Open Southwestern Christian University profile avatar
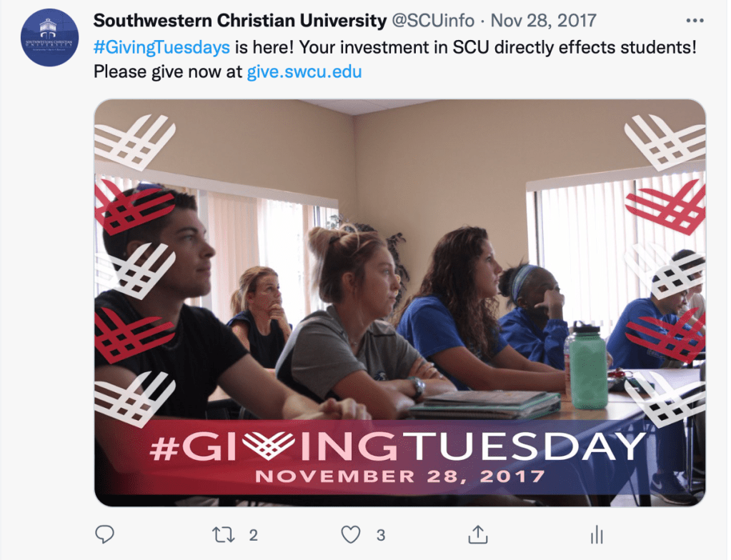This screenshot has height=560, width=731. 49,37
